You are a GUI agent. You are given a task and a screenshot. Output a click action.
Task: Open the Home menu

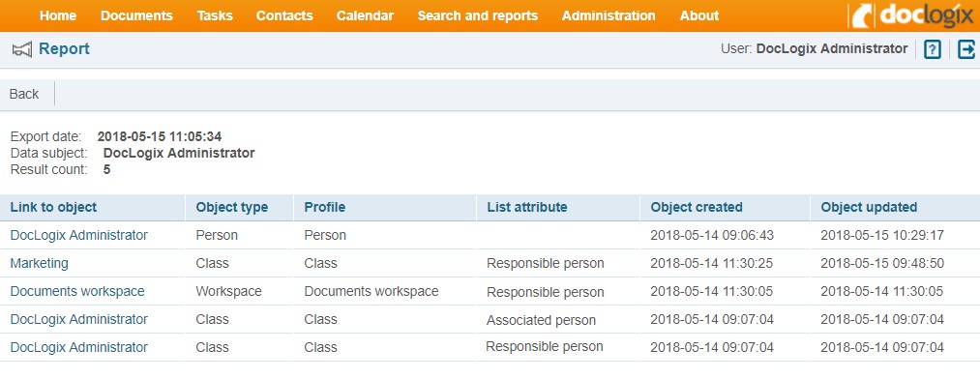pyautogui.click(x=58, y=15)
